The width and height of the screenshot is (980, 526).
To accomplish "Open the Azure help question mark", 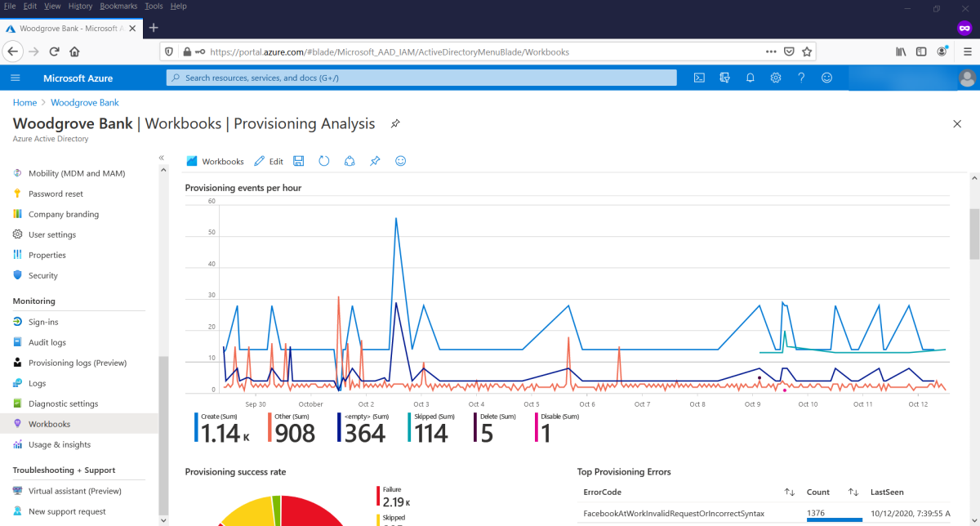I will coord(801,78).
